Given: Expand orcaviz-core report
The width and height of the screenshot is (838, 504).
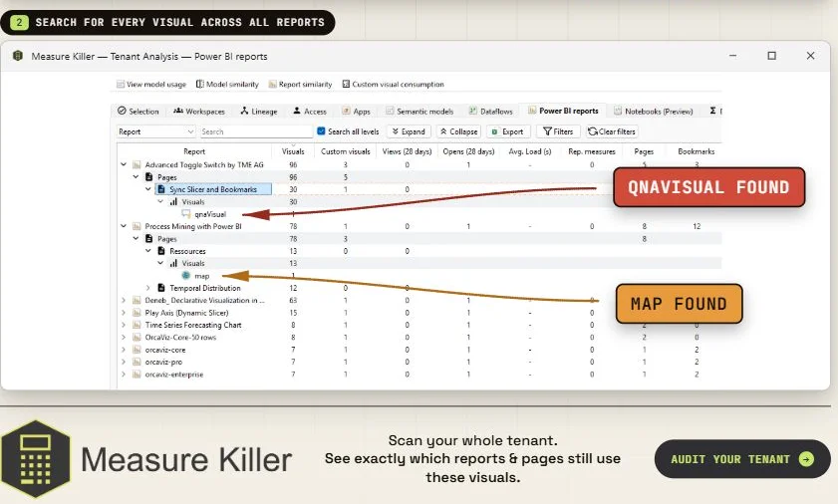Looking at the screenshot, I should (x=124, y=350).
